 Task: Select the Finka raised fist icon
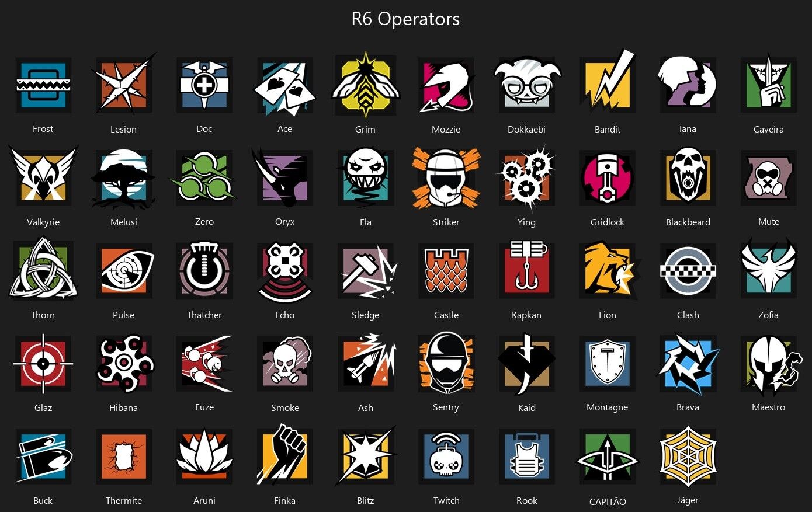285,455
